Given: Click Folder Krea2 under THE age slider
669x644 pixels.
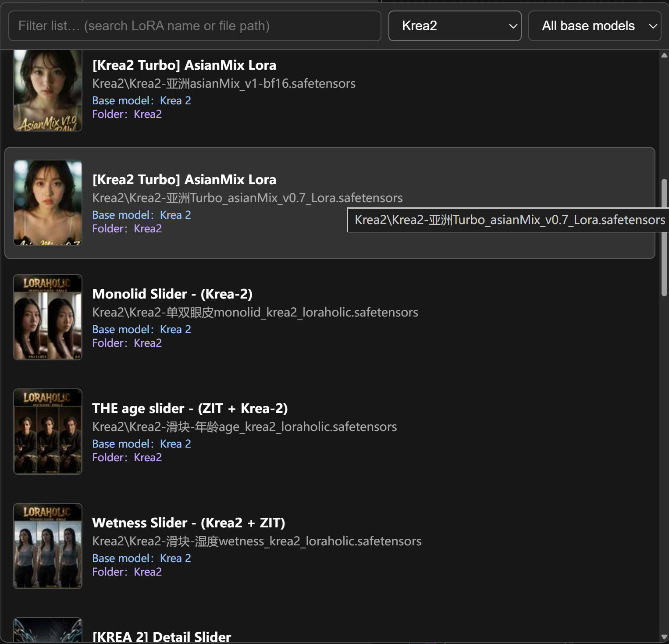Looking at the screenshot, I should (127, 457).
